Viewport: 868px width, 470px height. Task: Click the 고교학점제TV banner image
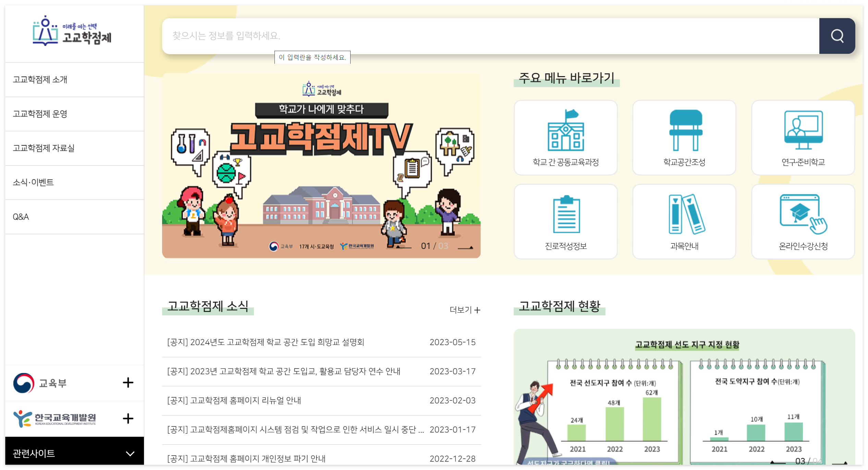[x=321, y=166]
